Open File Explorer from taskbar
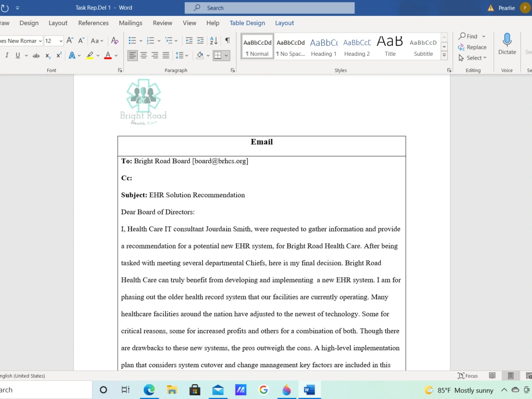 (172, 390)
